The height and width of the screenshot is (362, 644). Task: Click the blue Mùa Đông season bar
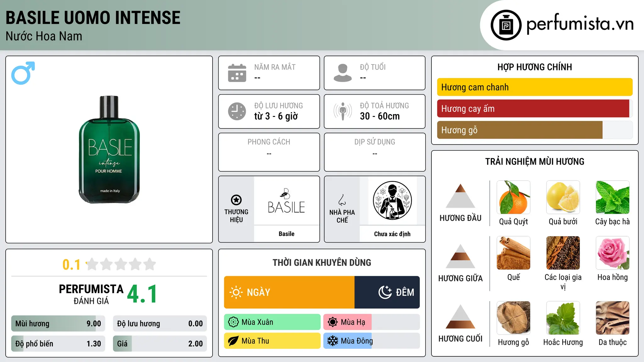[x=371, y=341]
